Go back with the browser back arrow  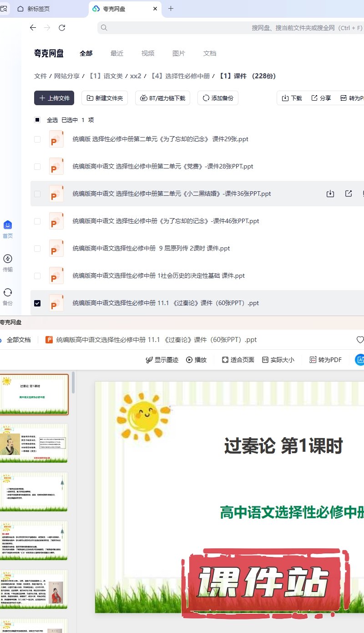tap(33, 28)
